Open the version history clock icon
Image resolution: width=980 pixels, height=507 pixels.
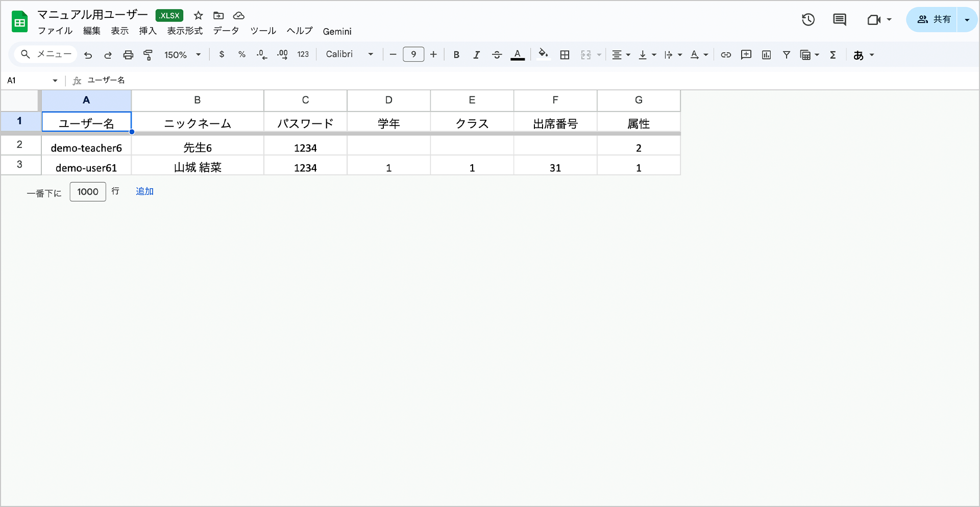[x=808, y=20]
